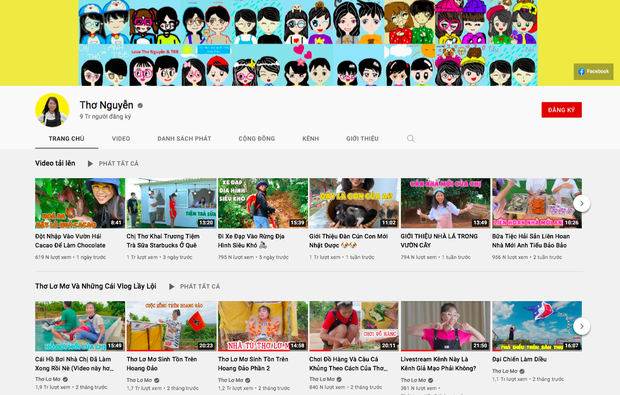Play all Thơ Lơ Mơ vlog playlist
Image resolution: width=620 pixels, height=395 pixels.
click(x=194, y=286)
